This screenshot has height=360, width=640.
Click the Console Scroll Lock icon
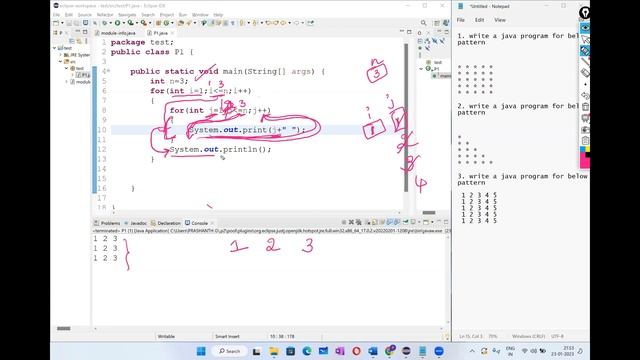tap(374, 222)
